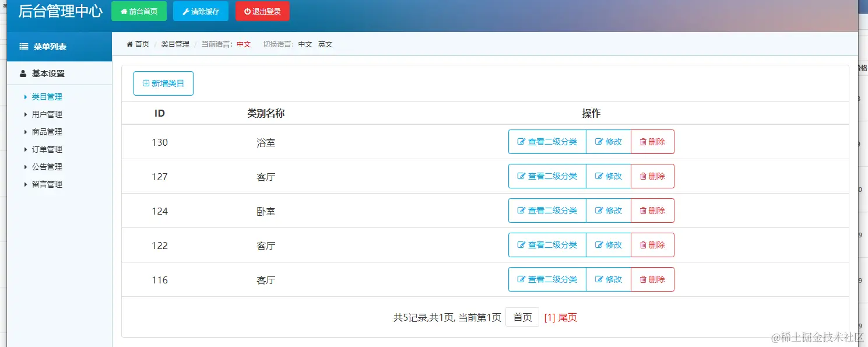Click 修改 for row 122
868x347 pixels.
(609, 245)
